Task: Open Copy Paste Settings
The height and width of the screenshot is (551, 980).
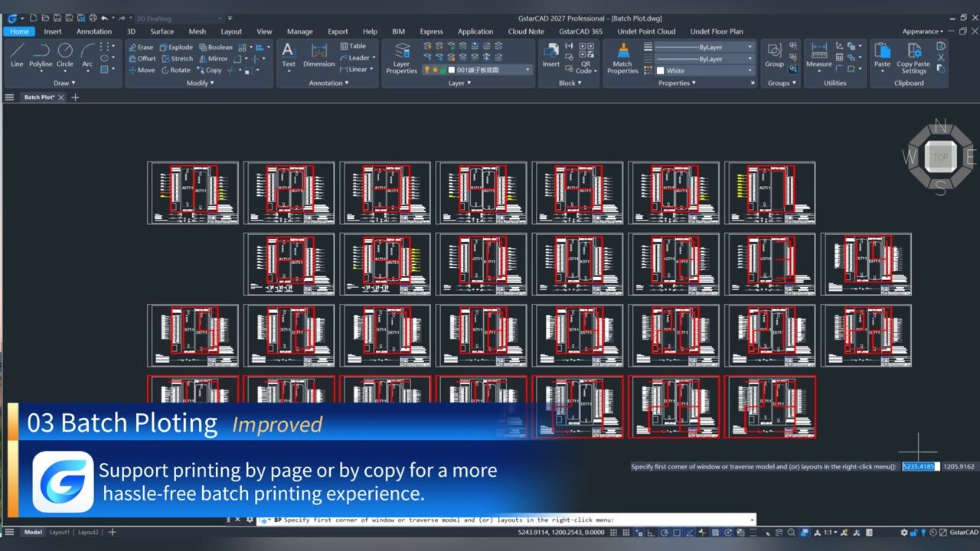Action: [913, 57]
